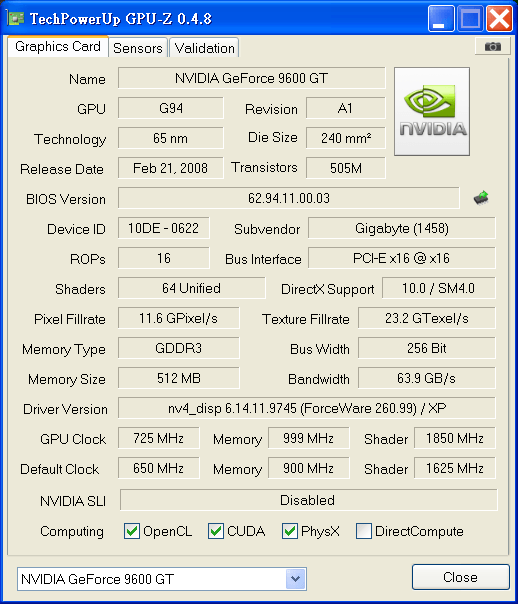Toggle the CUDA checkbox
Screen dimensions: 518x604
(216, 531)
